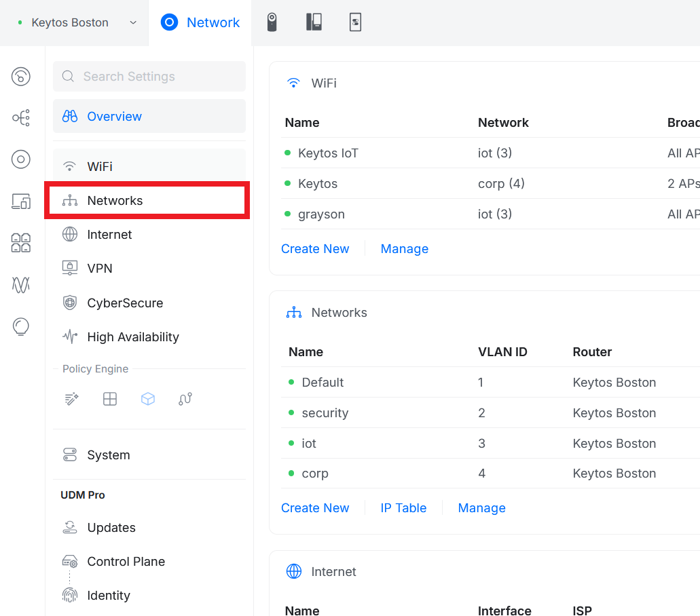Focus the Search Settings field
The width and height of the screenshot is (700, 616).
tap(149, 76)
